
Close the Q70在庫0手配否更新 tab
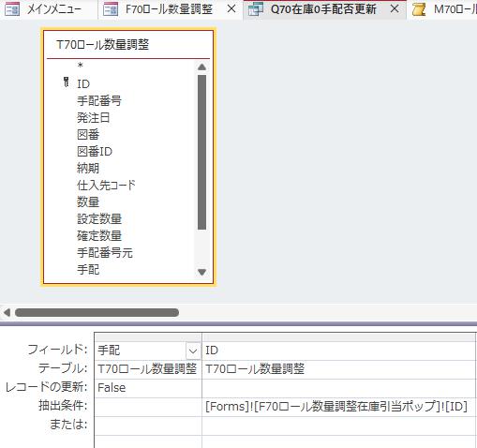(395, 9)
